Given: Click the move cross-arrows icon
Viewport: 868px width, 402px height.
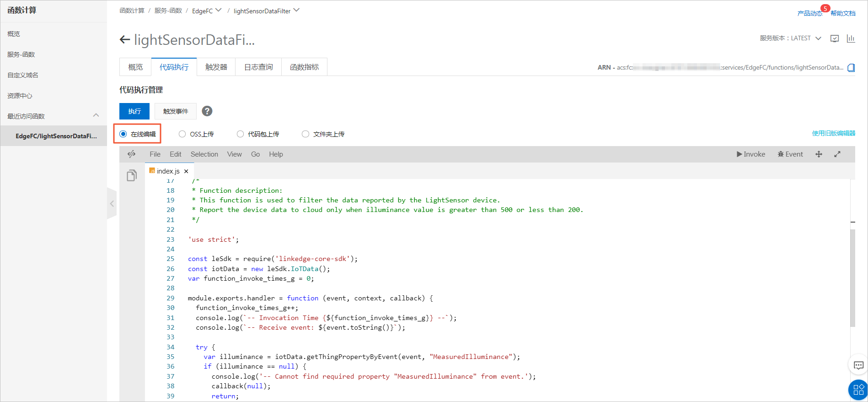Looking at the screenshot, I should pos(819,154).
